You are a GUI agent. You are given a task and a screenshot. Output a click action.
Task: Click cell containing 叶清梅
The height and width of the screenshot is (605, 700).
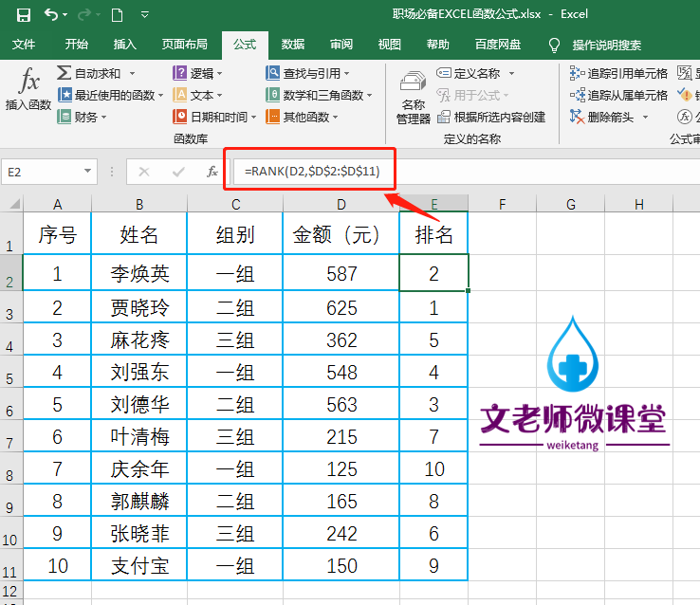pos(139,436)
